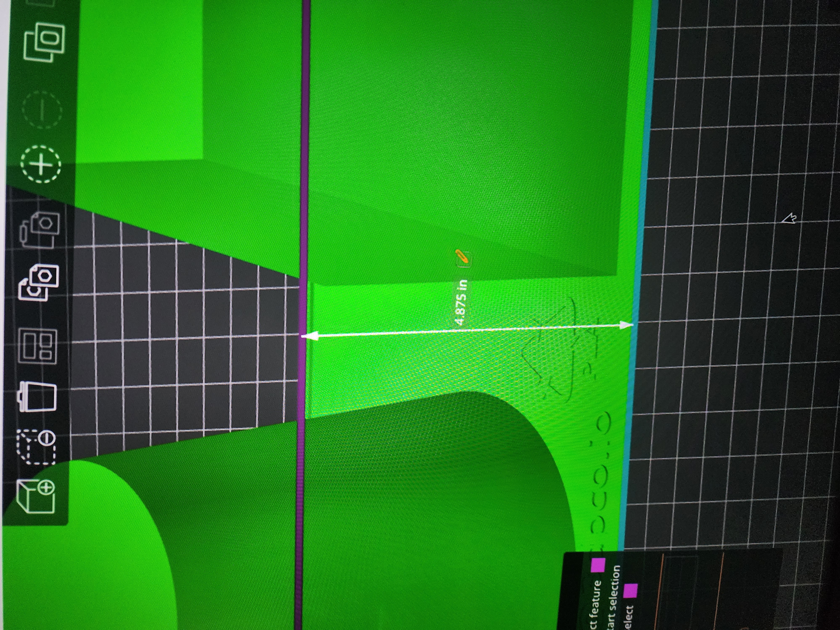The height and width of the screenshot is (630, 840).
Task: Click the Arrange layout icon
Action: tap(38, 346)
